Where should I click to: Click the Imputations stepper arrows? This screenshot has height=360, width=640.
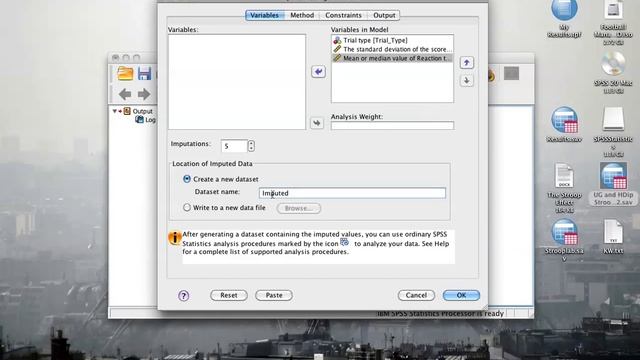pos(251,146)
